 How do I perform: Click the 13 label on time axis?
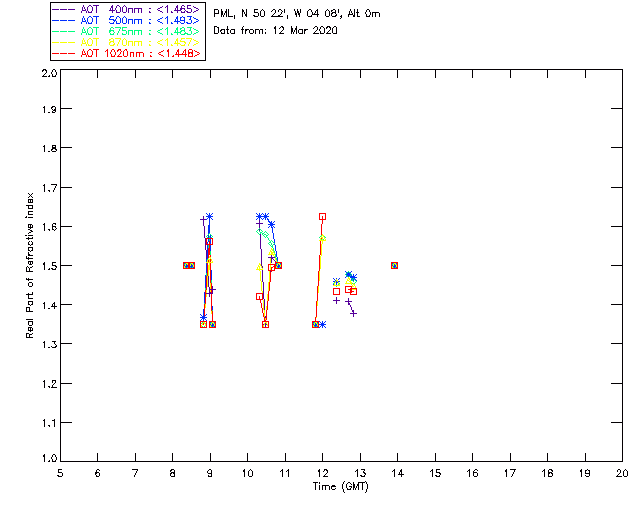[x=360, y=473]
